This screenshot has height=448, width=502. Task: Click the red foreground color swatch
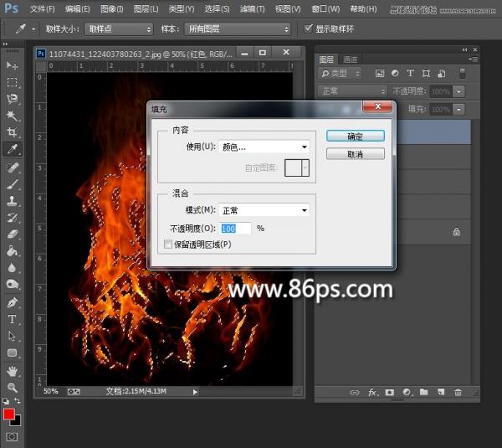[9, 415]
